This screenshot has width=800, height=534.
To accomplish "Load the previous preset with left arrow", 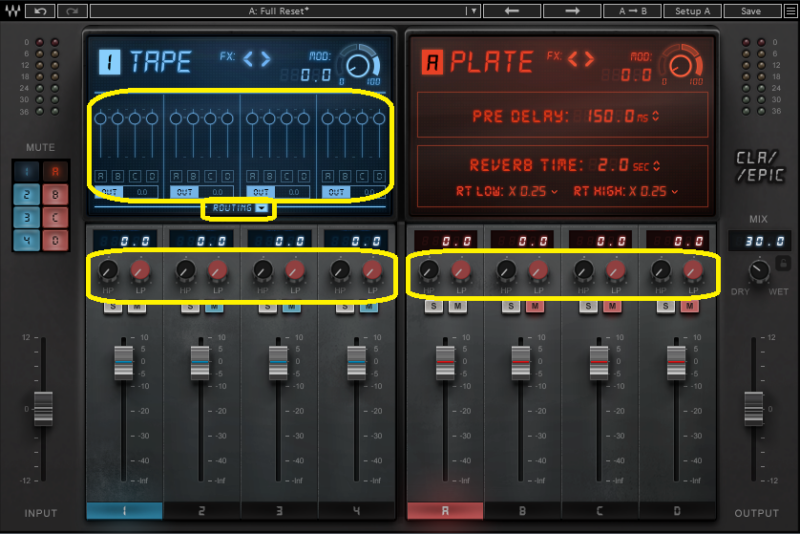I will [x=509, y=11].
